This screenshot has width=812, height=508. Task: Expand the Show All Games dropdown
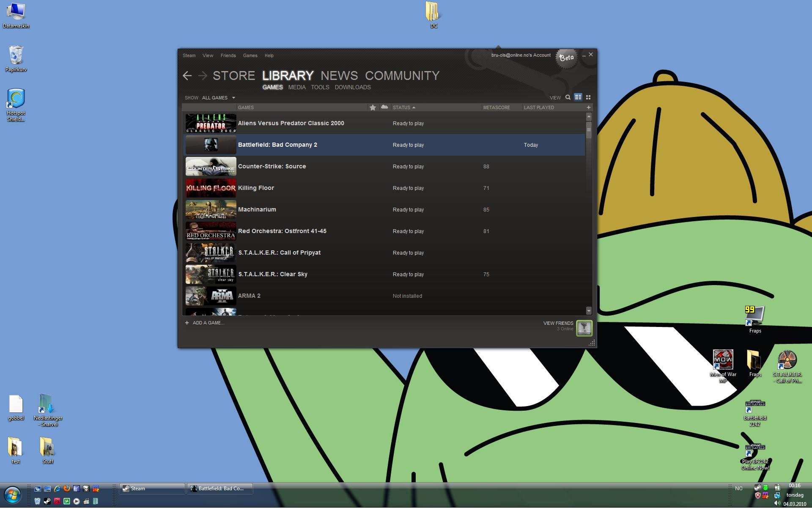[219, 98]
